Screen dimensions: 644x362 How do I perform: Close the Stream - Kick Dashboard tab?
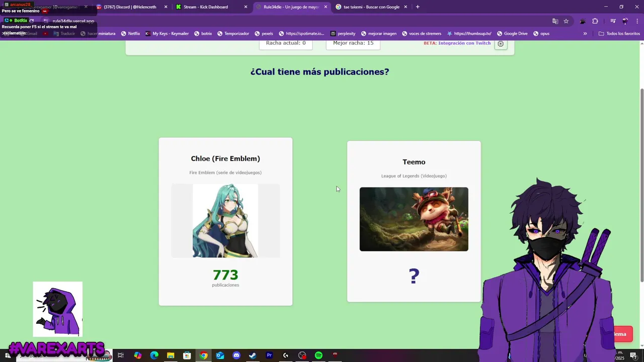pos(246,7)
